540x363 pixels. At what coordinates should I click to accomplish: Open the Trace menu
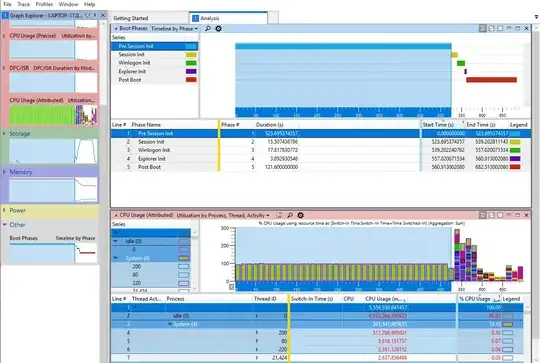[x=23, y=4]
